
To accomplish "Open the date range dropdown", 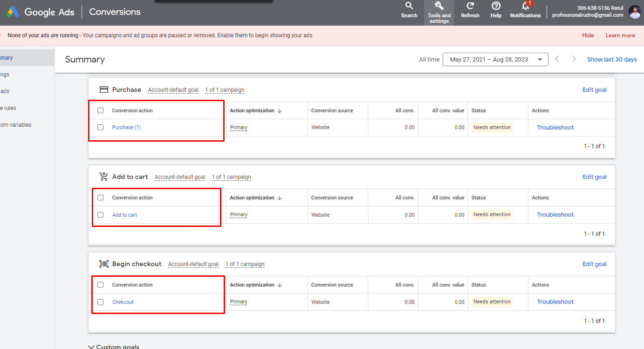I will pyautogui.click(x=495, y=60).
